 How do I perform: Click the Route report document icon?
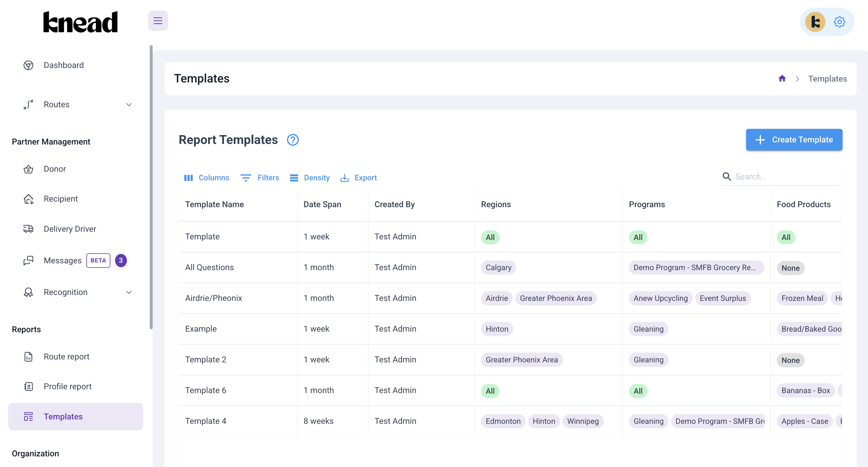28,356
